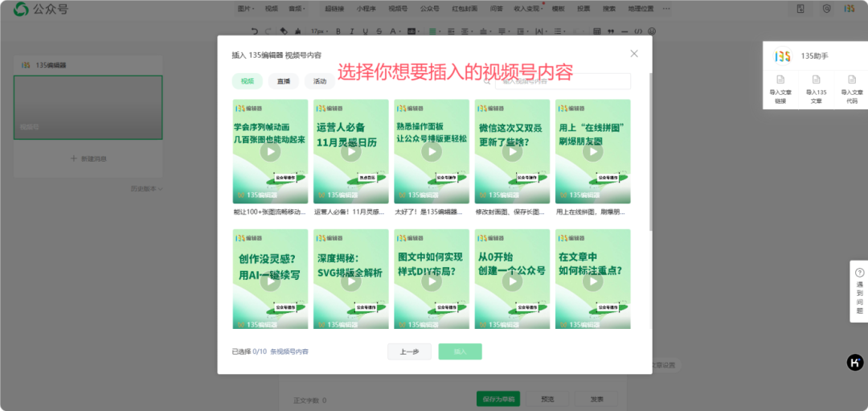Open the 图片 dropdown in insert bar
This screenshot has width=868, height=411.
click(x=246, y=9)
